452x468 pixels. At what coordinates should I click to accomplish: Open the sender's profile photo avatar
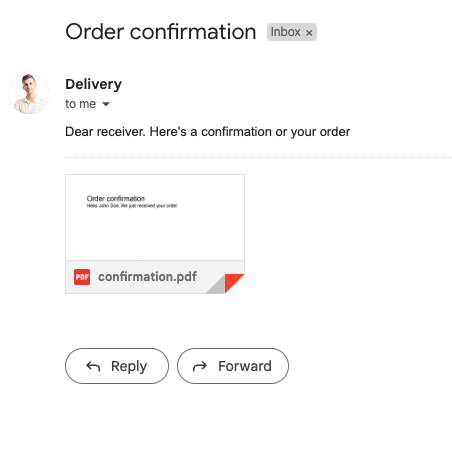point(29,94)
